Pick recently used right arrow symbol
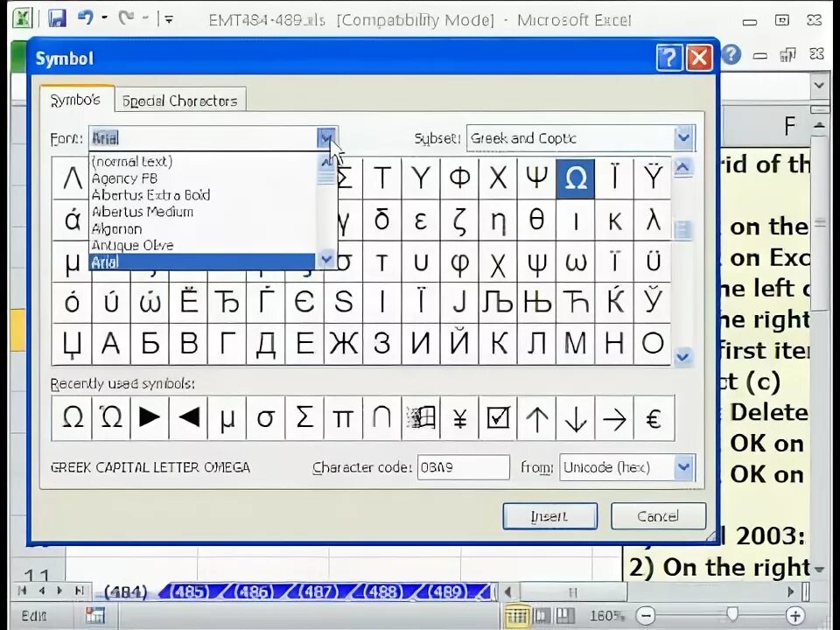 pos(614,418)
